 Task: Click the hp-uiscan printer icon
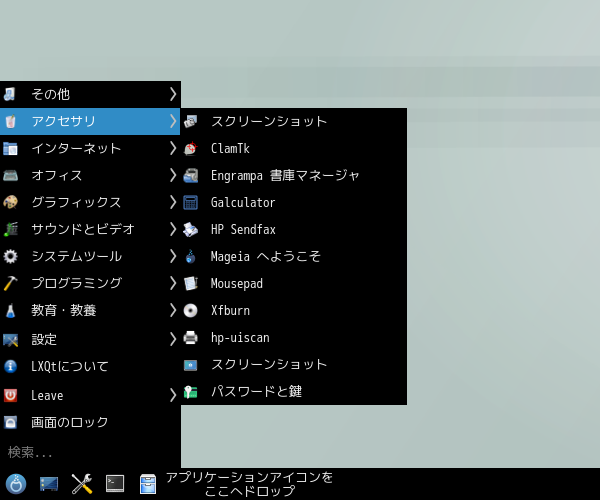pos(191,337)
